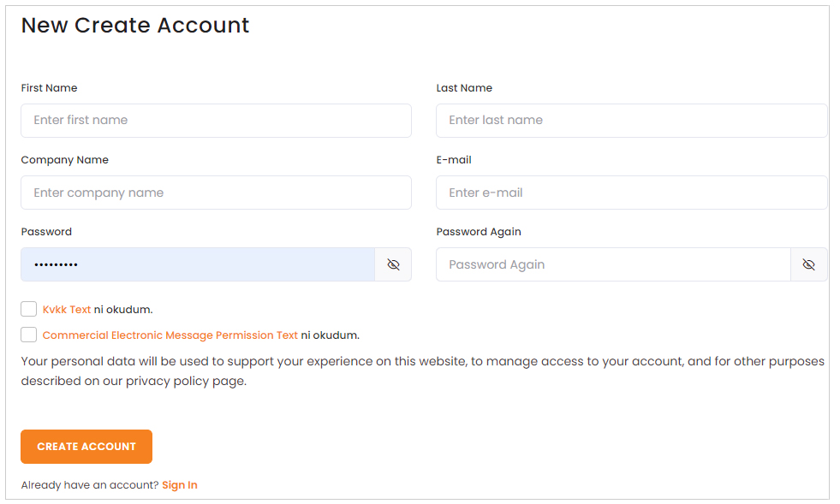The width and height of the screenshot is (840, 504).
Task: Follow the Sign In link
Action: coord(180,485)
